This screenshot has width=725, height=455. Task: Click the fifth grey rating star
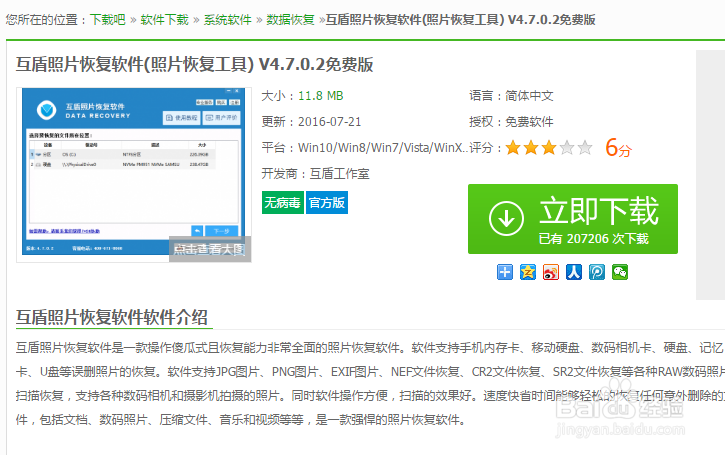pos(585,148)
